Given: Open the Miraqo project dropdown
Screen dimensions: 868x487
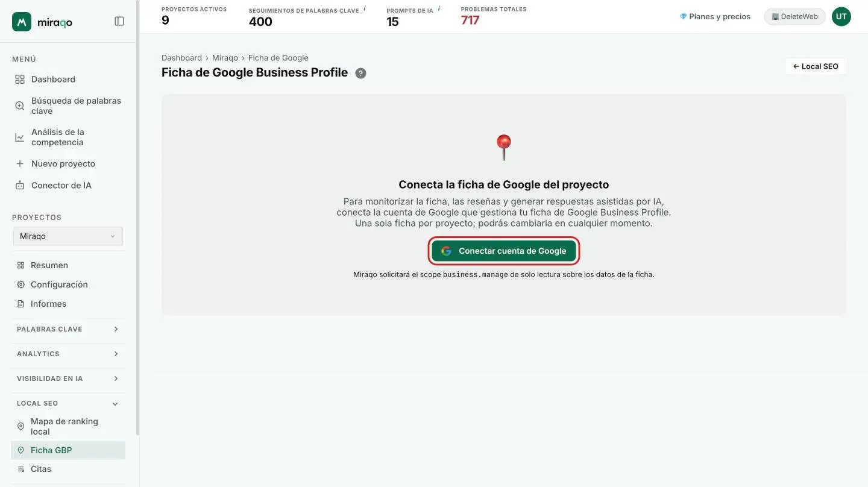Looking at the screenshot, I should pos(68,236).
